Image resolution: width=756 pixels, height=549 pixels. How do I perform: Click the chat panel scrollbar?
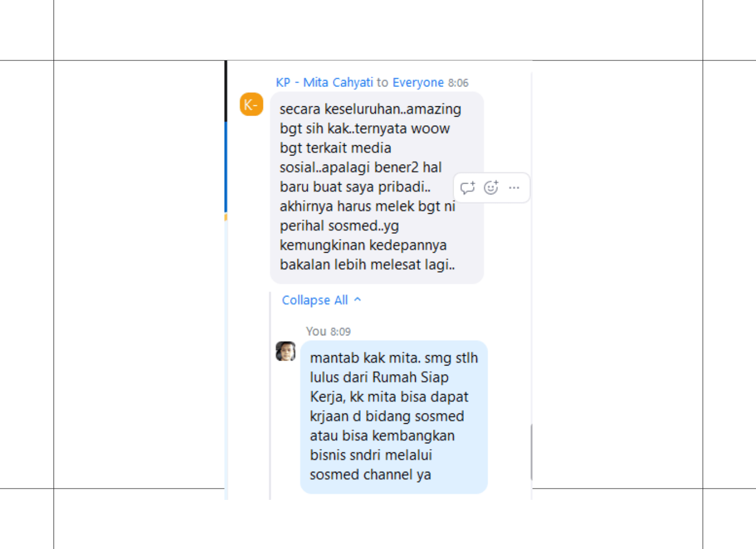(x=531, y=452)
